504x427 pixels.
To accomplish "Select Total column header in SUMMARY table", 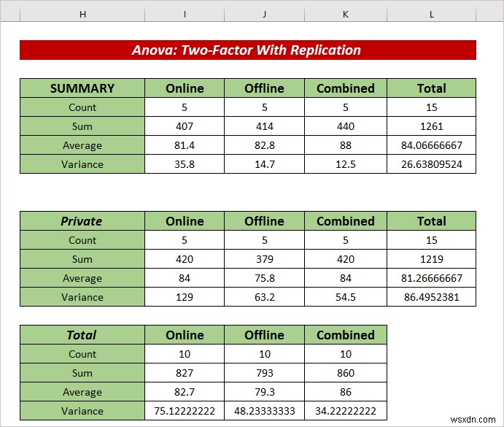I will click(431, 88).
